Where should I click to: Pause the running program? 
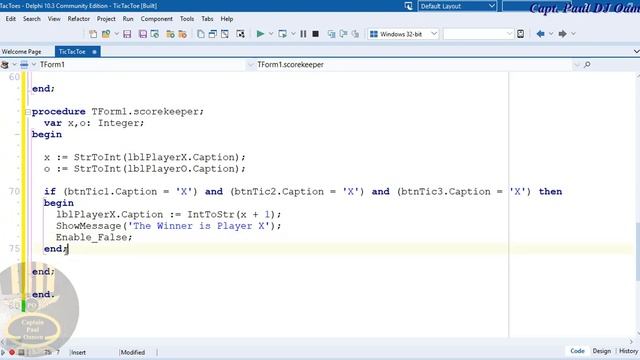click(303, 34)
